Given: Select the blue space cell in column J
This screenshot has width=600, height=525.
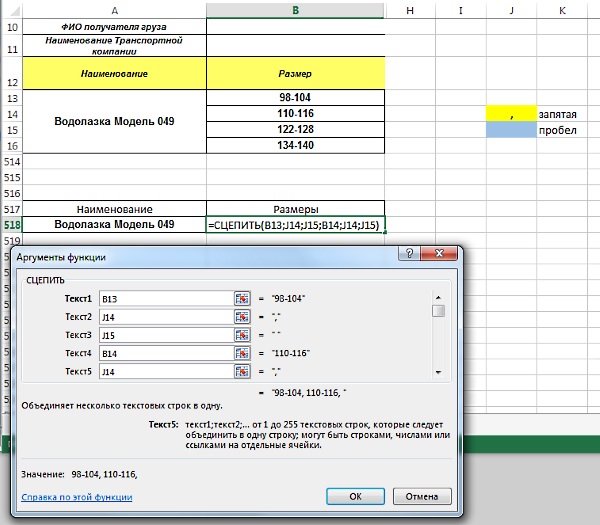Looking at the screenshot, I should pyautogui.click(x=510, y=131).
